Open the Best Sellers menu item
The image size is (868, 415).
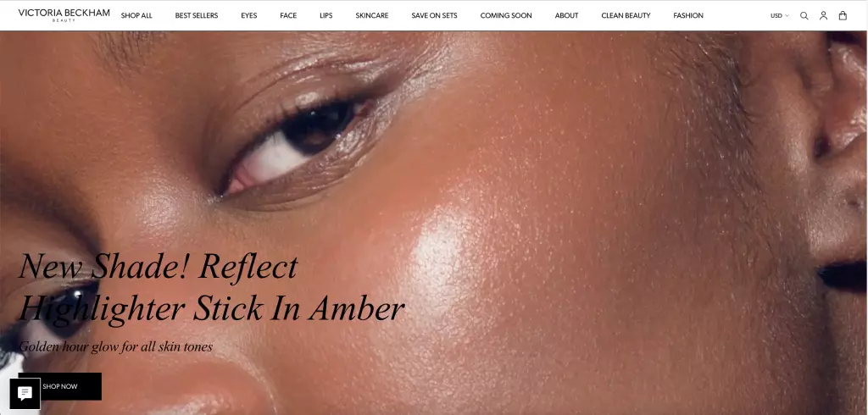tap(197, 16)
